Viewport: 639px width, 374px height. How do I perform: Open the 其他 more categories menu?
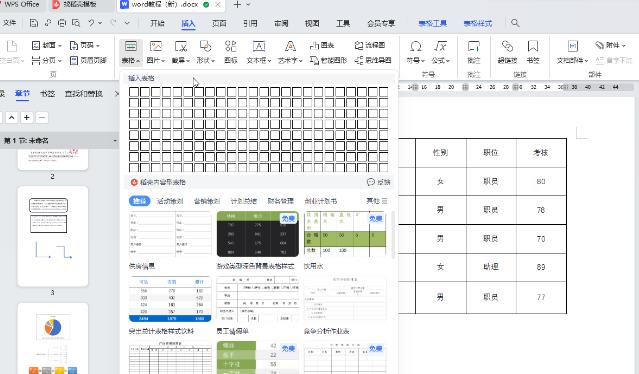pyautogui.click(x=377, y=201)
